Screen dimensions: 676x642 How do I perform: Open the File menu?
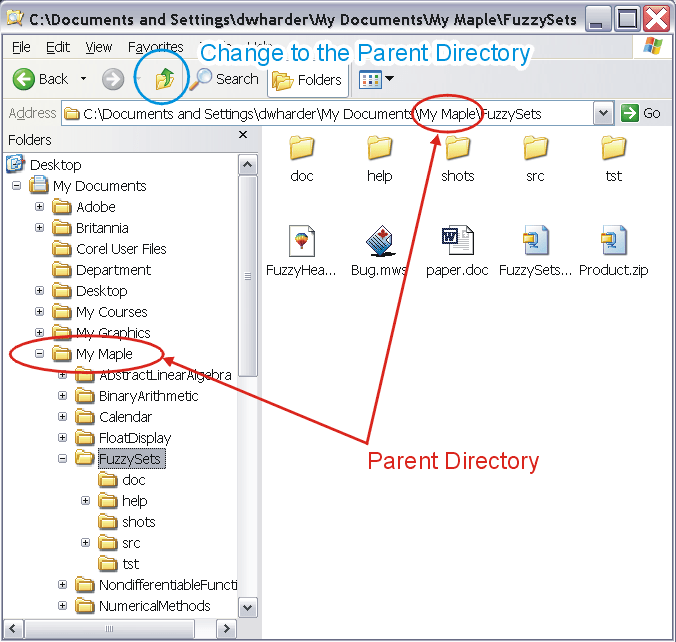coord(21,47)
